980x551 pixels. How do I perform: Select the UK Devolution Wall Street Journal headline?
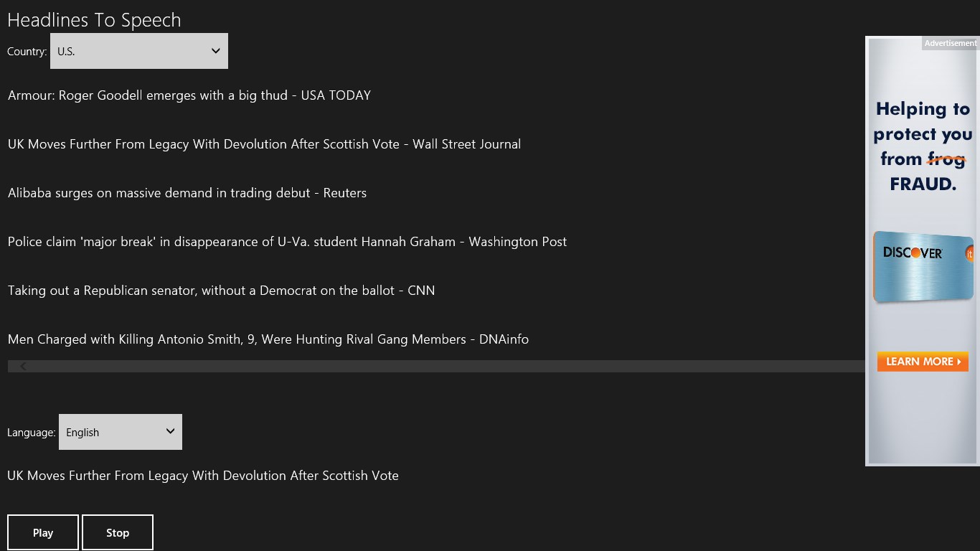(x=264, y=144)
